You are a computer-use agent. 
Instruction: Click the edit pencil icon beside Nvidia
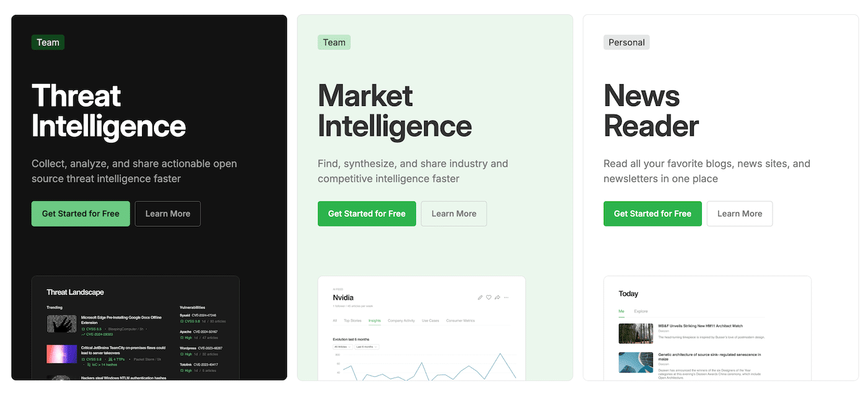click(480, 298)
